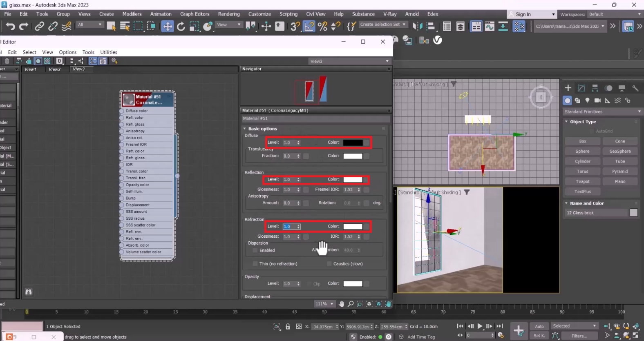Open the Modify panel tab icon
Screen dimensions: 644x341
pyautogui.click(x=581, y=88)
